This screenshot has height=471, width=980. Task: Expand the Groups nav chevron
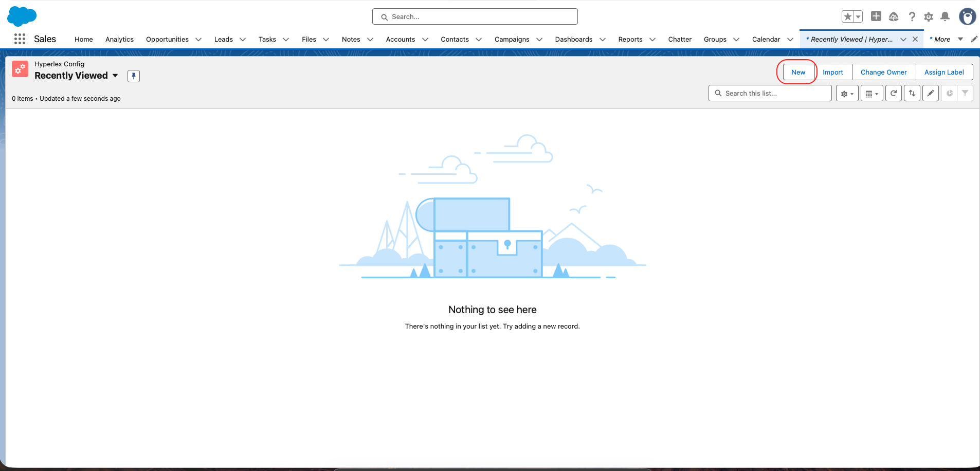pyautogui.click(x=736, y=40)
